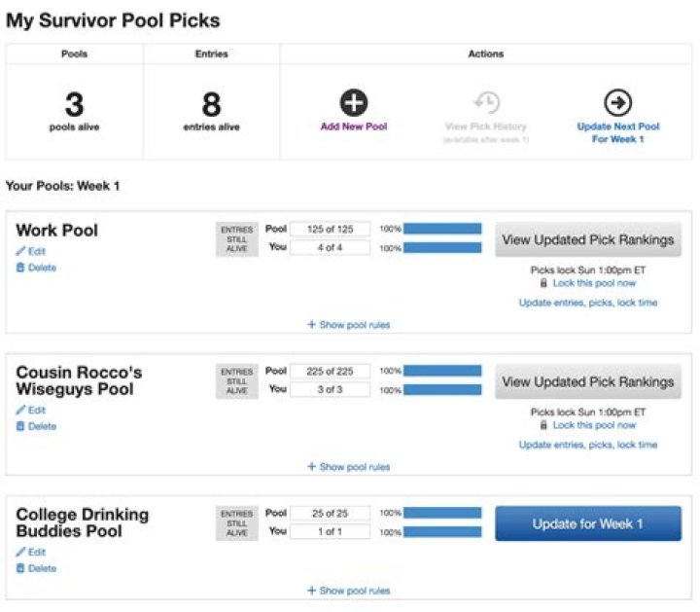Click trash Delete icon for College Drinking Buddies Pool

(x=20, y=568)
